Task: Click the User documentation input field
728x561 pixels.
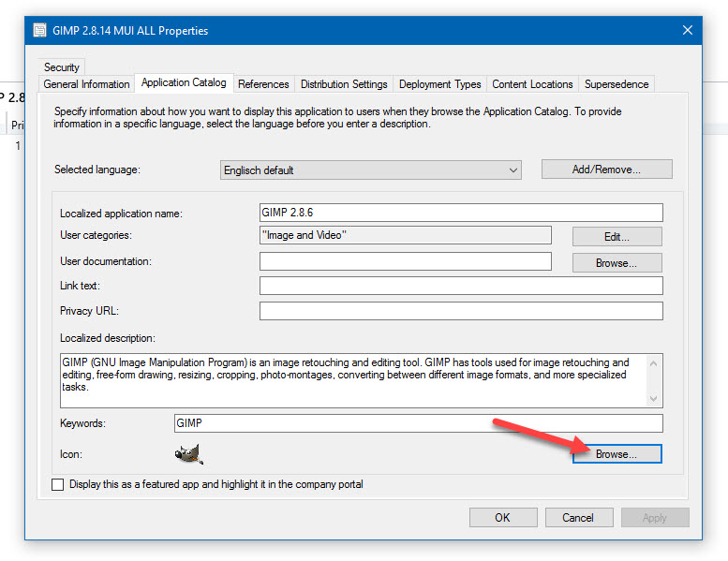Action: [x=406, y=261]
